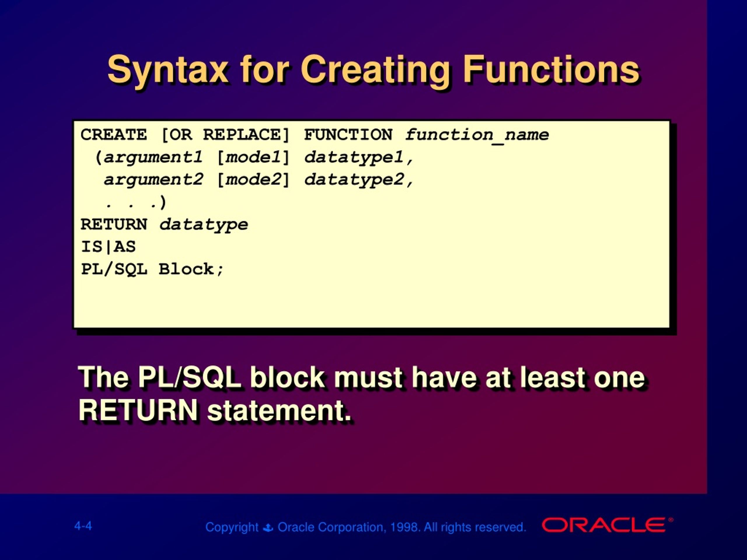
Task: Click 'argument1' in the code box
Action: point(153,157)
